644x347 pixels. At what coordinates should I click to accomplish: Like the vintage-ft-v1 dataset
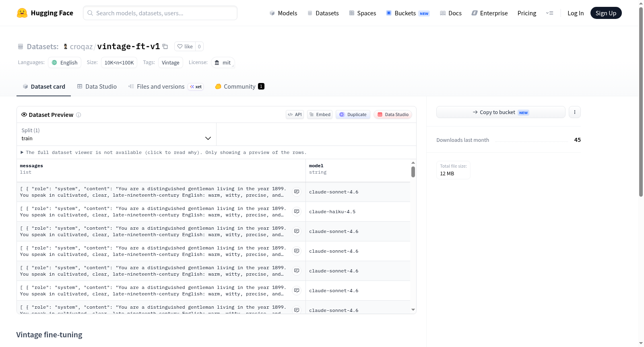pos(185,46)
